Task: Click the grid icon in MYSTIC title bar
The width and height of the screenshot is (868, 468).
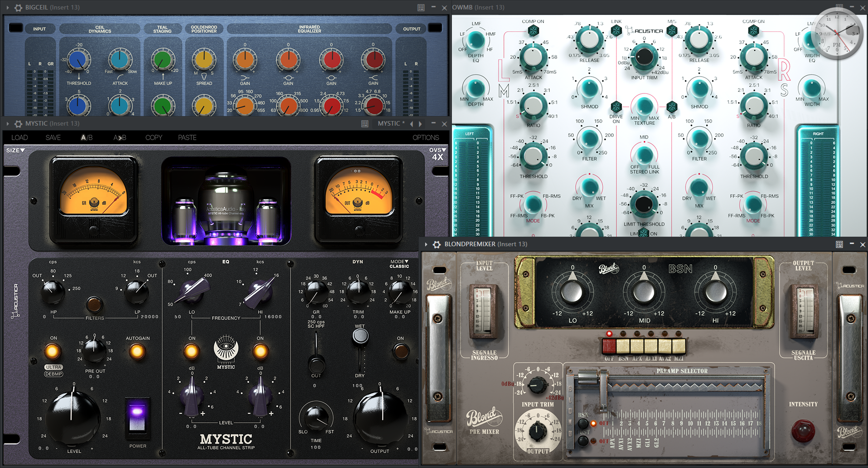Action: coord(365,124)
